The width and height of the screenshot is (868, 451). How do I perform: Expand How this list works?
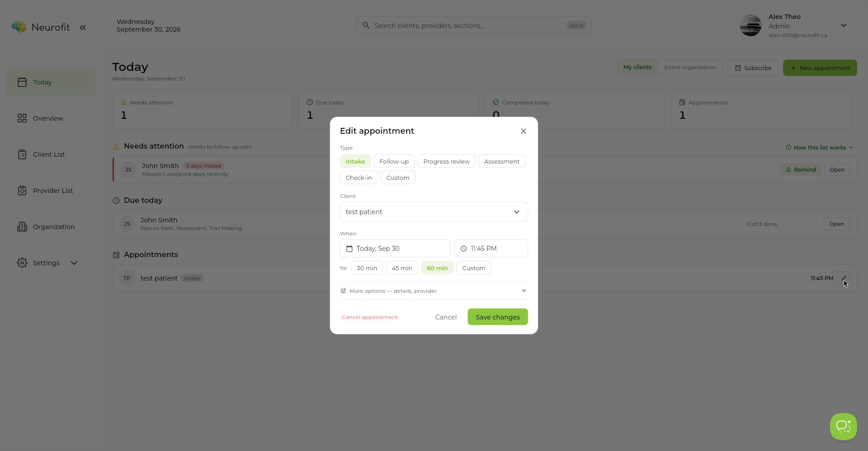point(819,147)
